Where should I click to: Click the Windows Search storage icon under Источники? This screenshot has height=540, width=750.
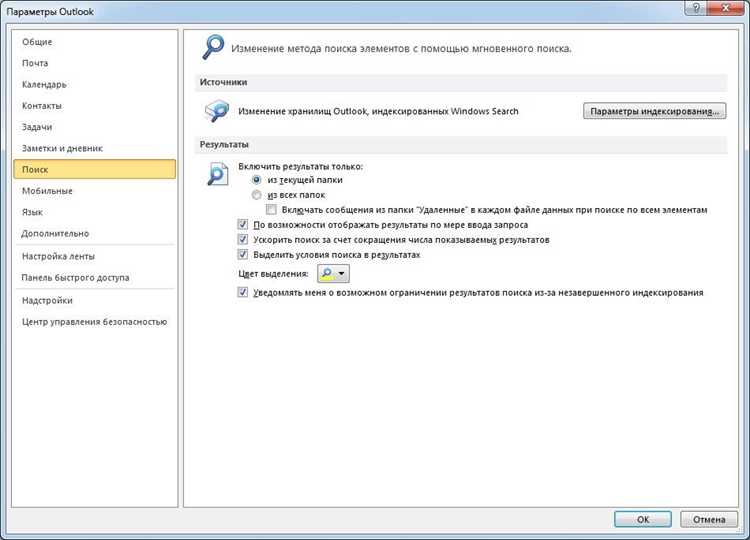point(217,111)
